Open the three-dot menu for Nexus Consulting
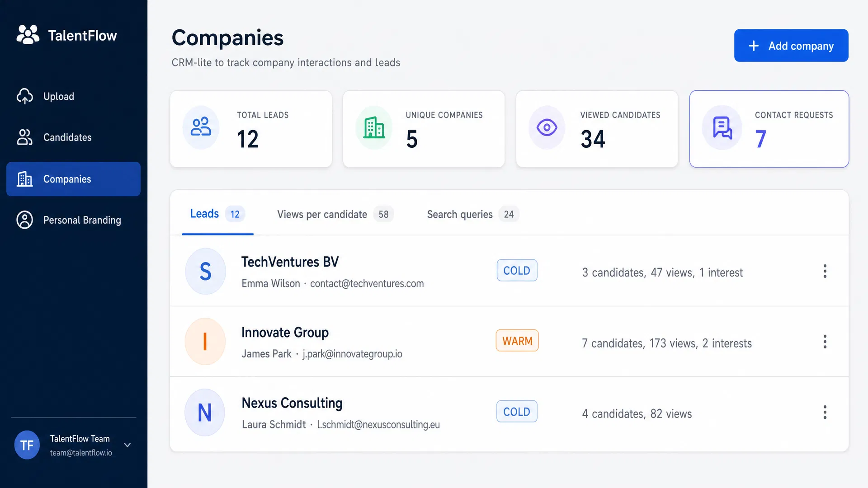Image resolution: width=868 pixels, height=488 pixels. [x=825, y=412]
